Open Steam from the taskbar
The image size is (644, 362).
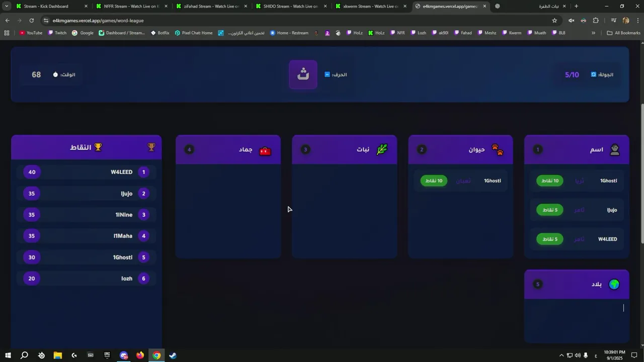click(173, 355)
